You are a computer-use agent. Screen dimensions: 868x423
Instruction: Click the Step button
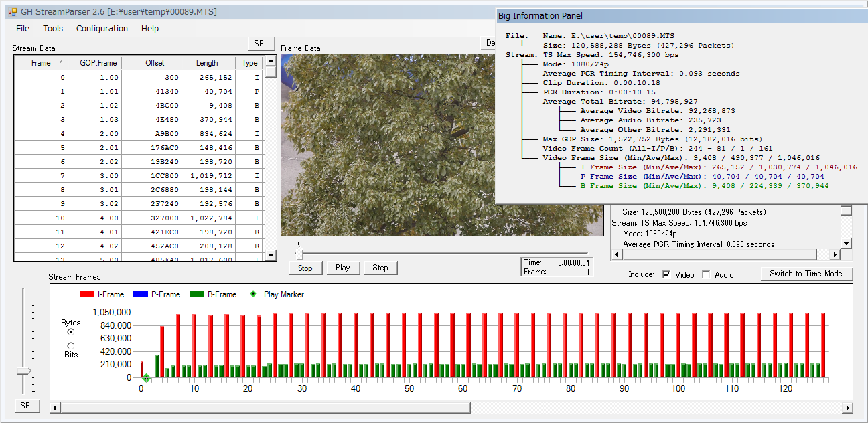point(380,268)
